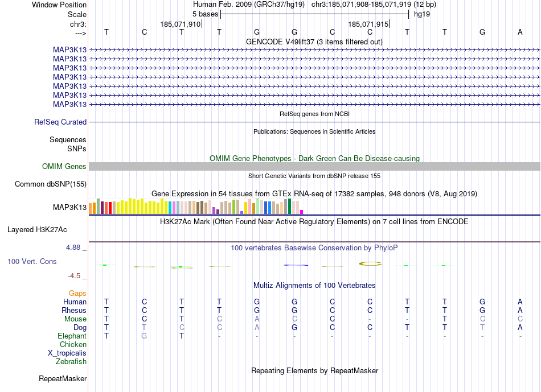Click the large olive oval PhyloP mark
541x392 pixels.
[x=370, y=264]
